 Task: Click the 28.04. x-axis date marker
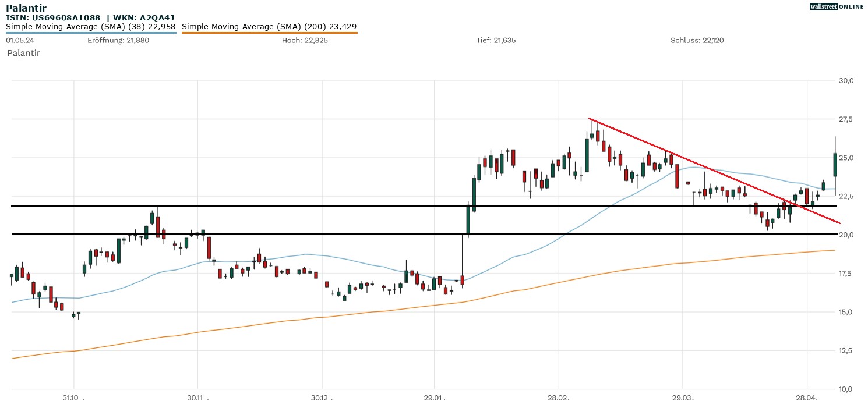[807, 398]
